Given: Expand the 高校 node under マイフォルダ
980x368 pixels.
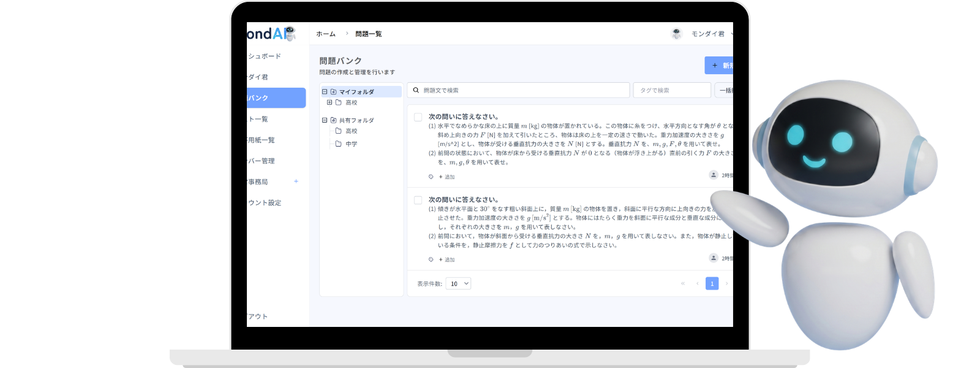Looking at the screenshot, I should pos(330,102).
